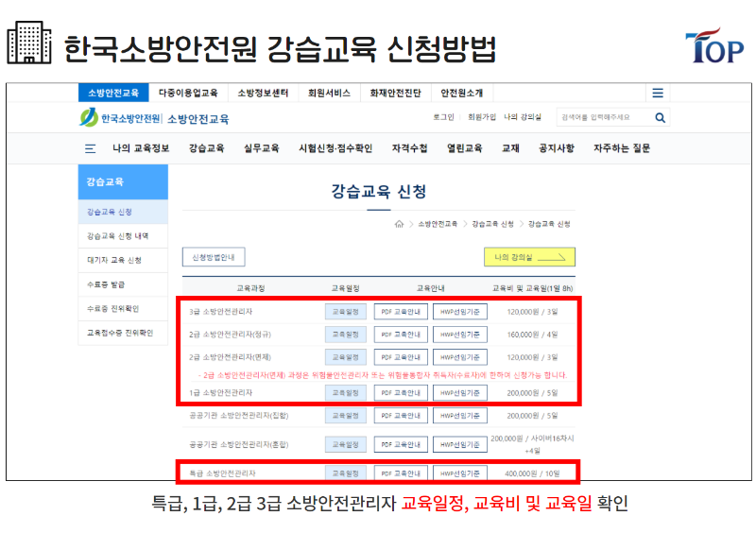Open 강습교육 main menu
756x533 pixels.
(x=206, y=148)
